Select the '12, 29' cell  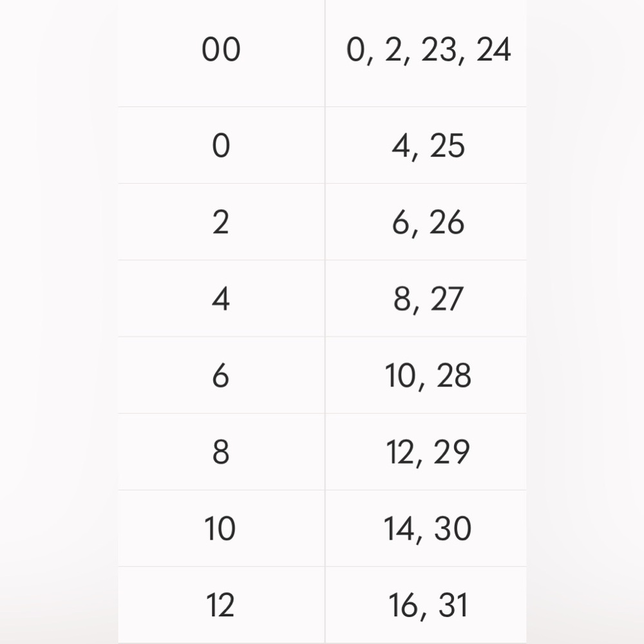(428, 452)
